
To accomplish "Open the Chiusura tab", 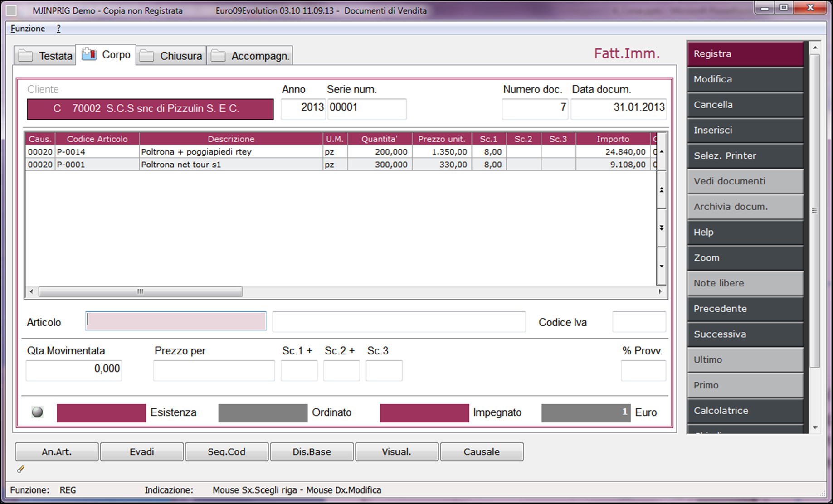I will coord(171,56).
